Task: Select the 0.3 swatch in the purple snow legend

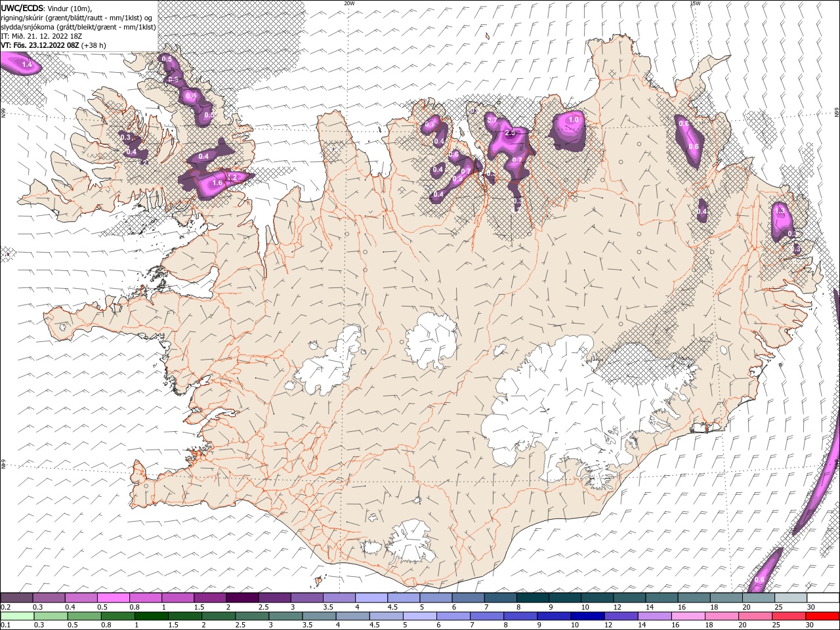Action: tap(49, 597)
